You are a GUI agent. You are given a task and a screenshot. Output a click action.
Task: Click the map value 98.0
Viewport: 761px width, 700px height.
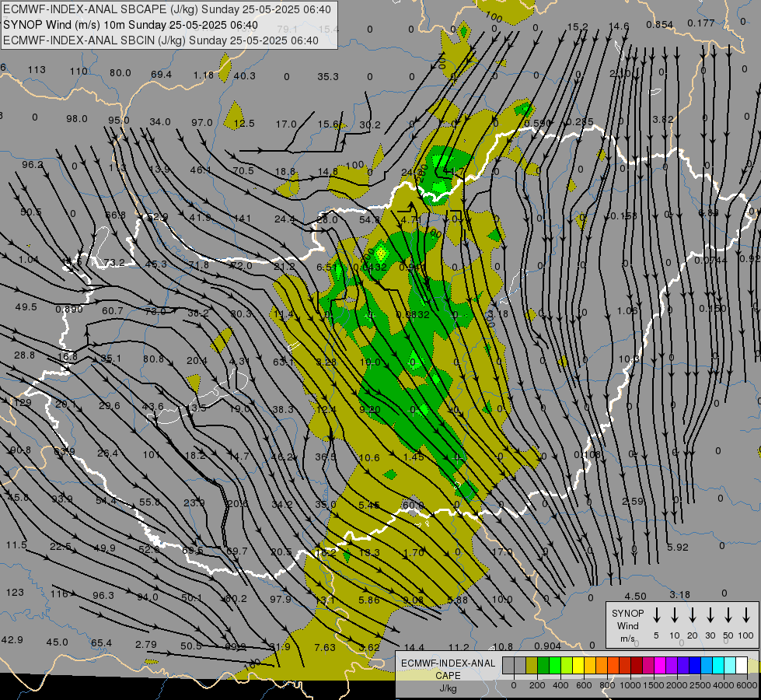pyautogui.click(x=77, y=118)
